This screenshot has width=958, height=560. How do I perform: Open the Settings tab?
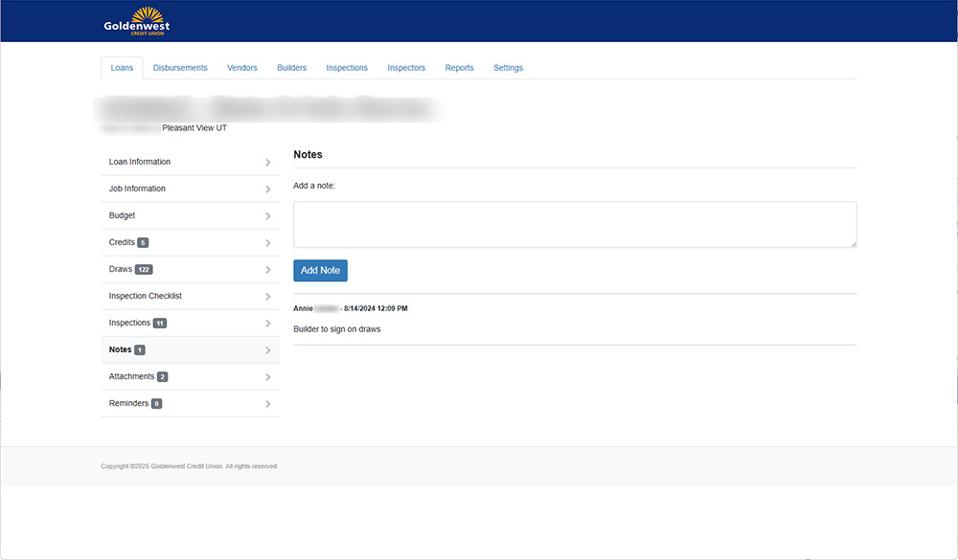point(508,68)
